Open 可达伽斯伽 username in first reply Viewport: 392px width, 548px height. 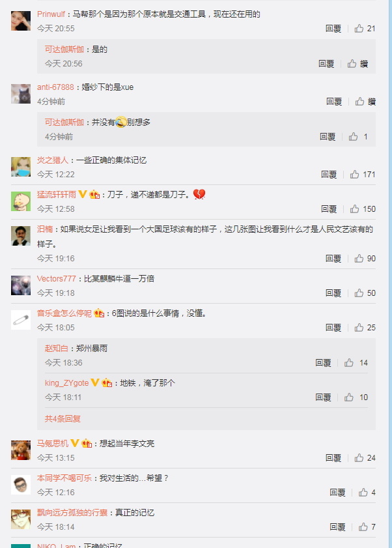pos(64,50)
